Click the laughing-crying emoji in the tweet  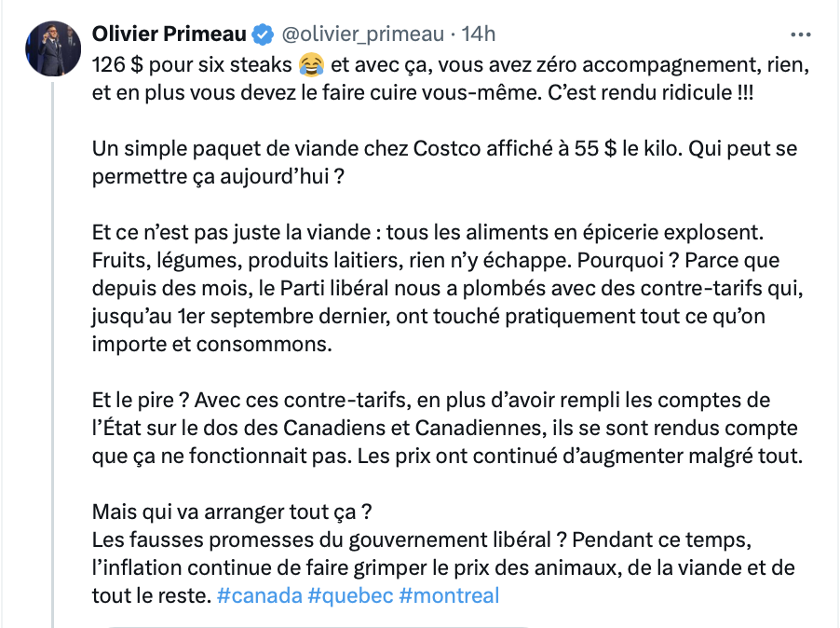click(311, 65)
